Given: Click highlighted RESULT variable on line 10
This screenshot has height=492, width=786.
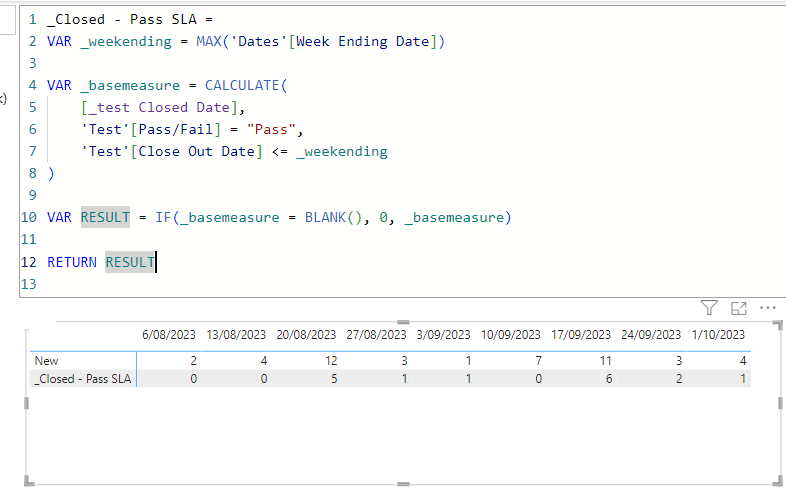Looking at the screenshot, I should [x=105, y=218].
